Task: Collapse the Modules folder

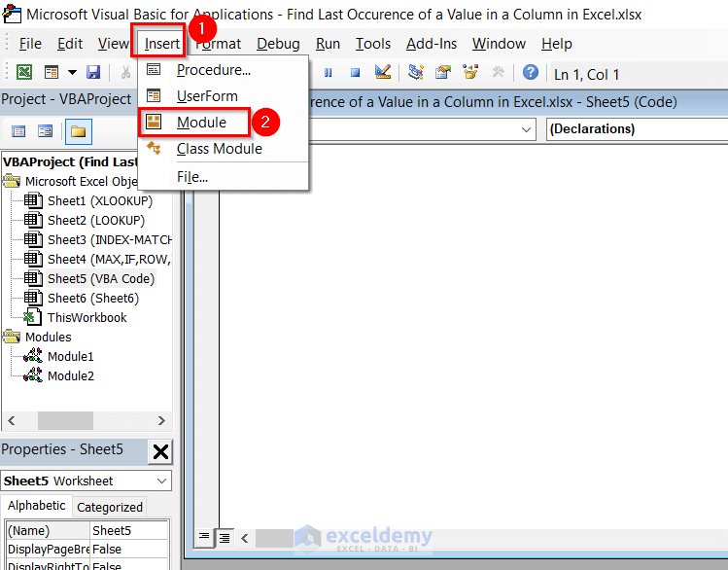Action: (12, 337)
